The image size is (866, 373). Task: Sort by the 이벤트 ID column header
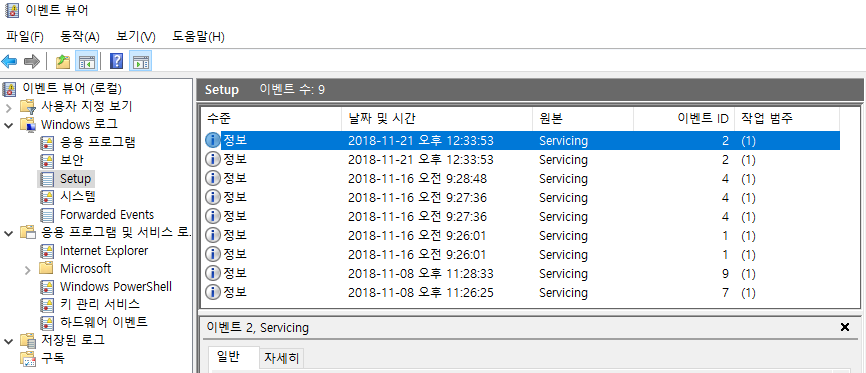pos(684,118)
